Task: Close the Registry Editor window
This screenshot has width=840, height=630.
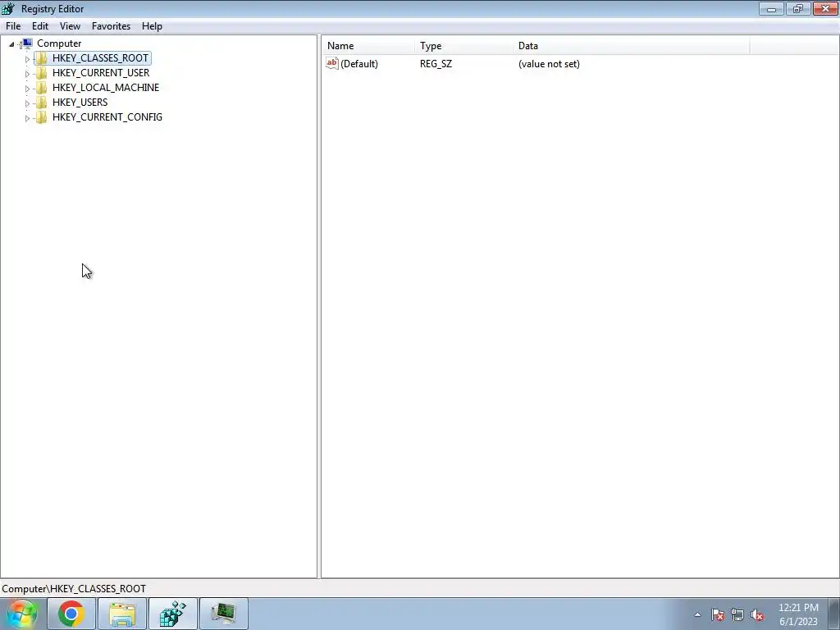Action: pyautogui.click(x=825, y=8)
